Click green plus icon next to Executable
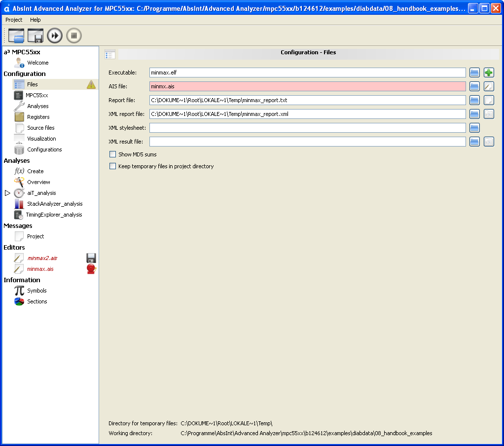Screen dimensions: 504x446 click(489, 73)
